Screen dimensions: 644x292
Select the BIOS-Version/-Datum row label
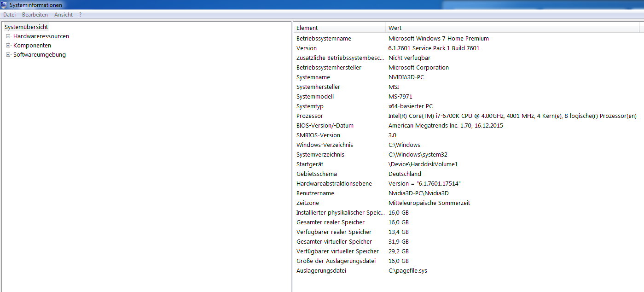325,126
